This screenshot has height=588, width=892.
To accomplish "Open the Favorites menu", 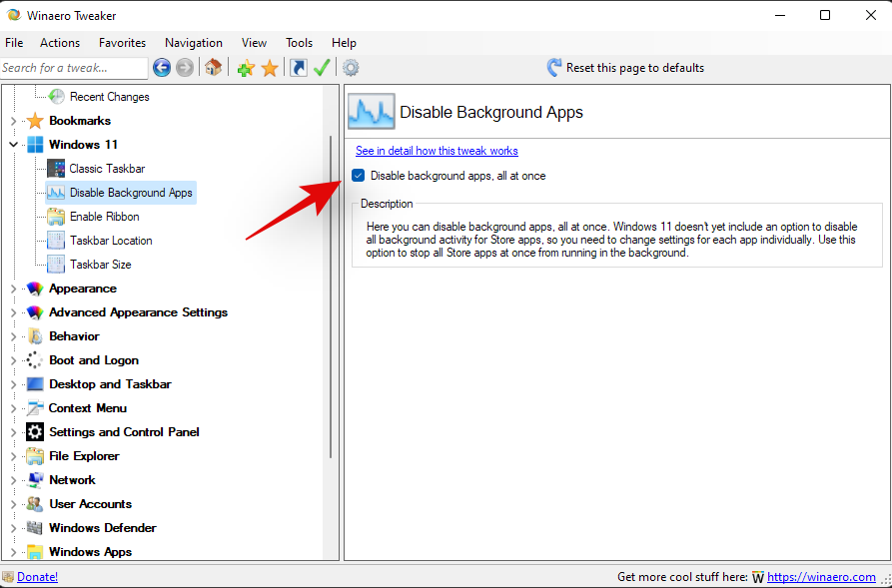I will [122, 43].
